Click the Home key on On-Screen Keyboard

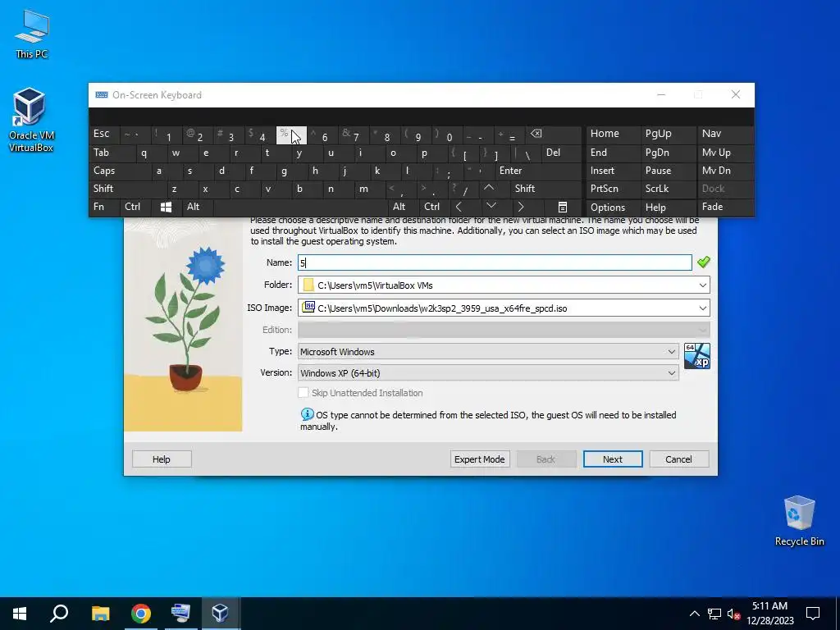click(x=613, y=134)
